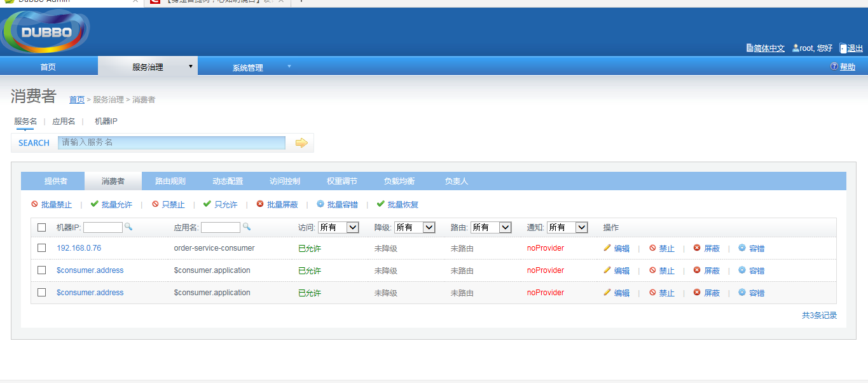This screenshot has height=383, width=868.
Task: Select 服务名 search mode
Action: tap(25, 121)
